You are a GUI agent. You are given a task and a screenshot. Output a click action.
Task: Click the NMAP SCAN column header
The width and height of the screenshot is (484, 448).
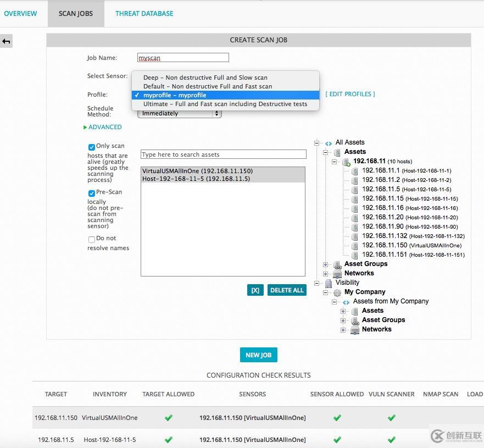[441, 394]
